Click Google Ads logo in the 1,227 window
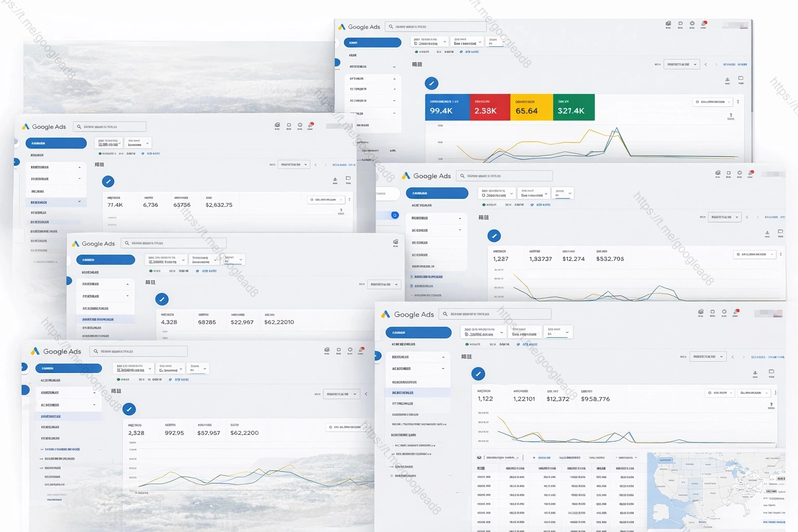798x532 pixels. pos(427,176)
